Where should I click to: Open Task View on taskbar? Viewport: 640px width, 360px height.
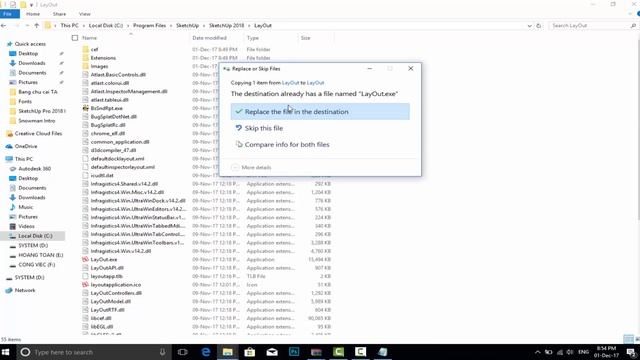[182, 352]
